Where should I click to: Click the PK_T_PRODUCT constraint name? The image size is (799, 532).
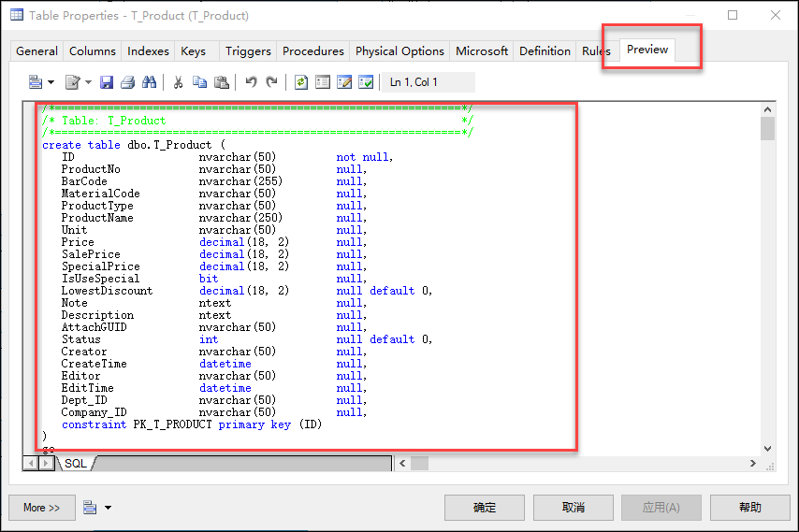pyautogui.click(x=172, y=424)
